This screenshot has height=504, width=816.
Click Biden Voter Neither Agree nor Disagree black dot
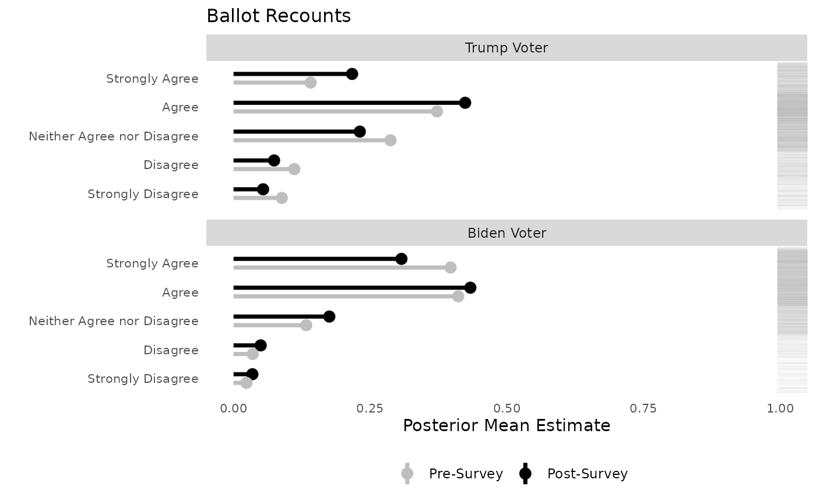pyautogui.click(x=329, y=316)
